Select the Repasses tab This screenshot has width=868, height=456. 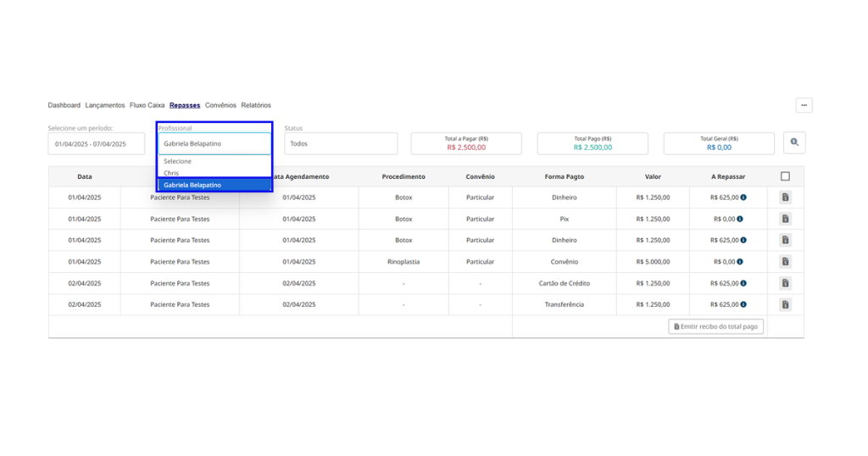(184, 105)
